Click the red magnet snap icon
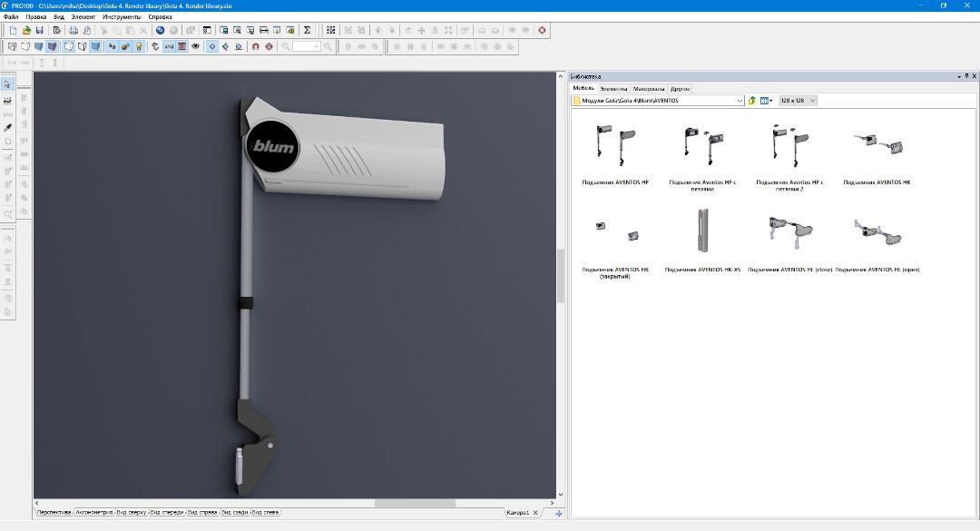980x531 pixels. click(256, 46)
